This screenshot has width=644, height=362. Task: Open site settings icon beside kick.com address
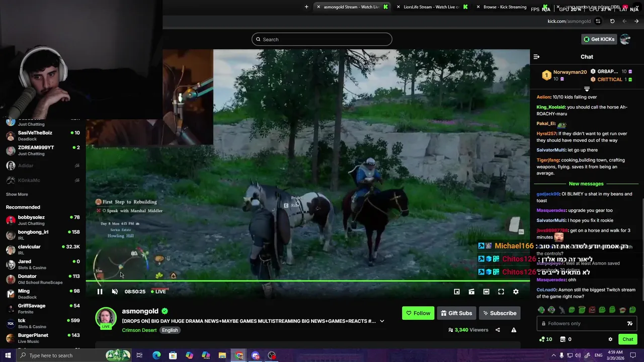coord(598,21)
